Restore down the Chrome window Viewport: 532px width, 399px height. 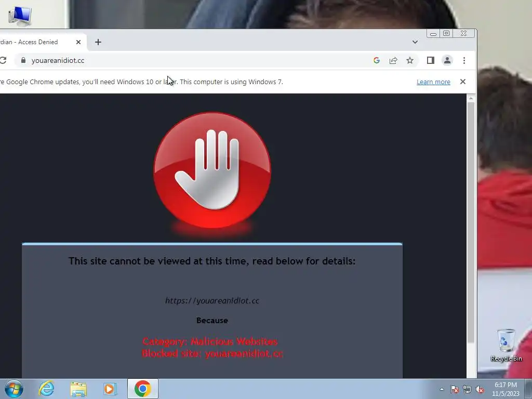[446, 33]
